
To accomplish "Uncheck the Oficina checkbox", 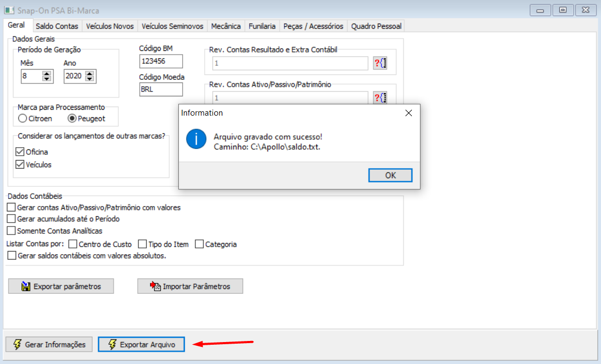I will click(x=20, y=151).
